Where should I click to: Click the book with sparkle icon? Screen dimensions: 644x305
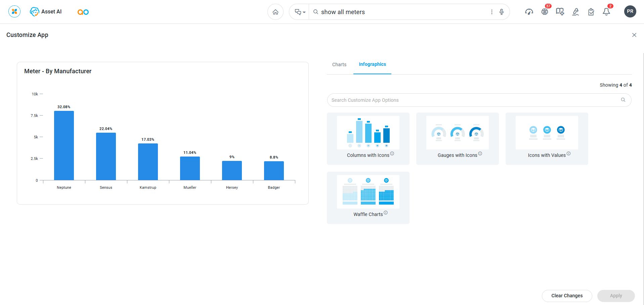point(560,12)
